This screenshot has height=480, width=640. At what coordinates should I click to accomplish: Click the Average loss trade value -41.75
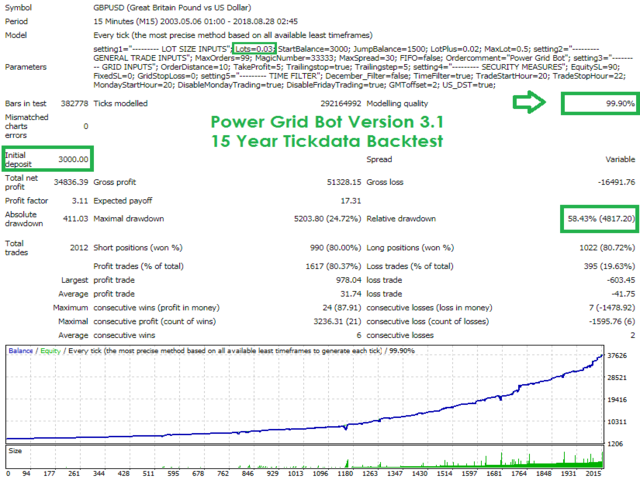[x=623, y=294]
